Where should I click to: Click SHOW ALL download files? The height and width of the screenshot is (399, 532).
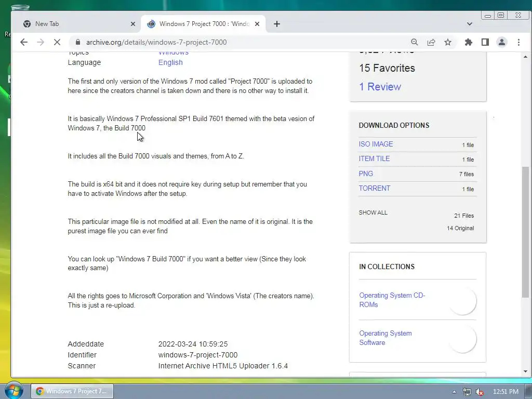373,212
